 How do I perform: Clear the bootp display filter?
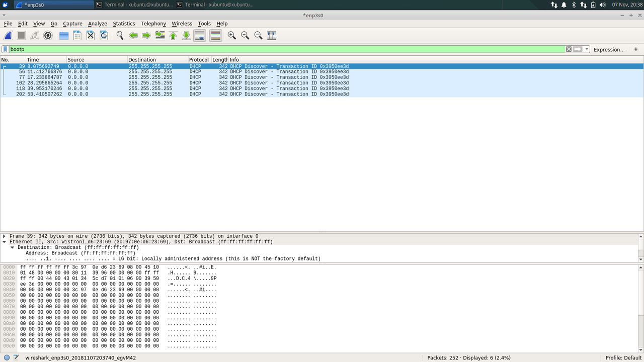pyautogui.click(x=569, y=49)
